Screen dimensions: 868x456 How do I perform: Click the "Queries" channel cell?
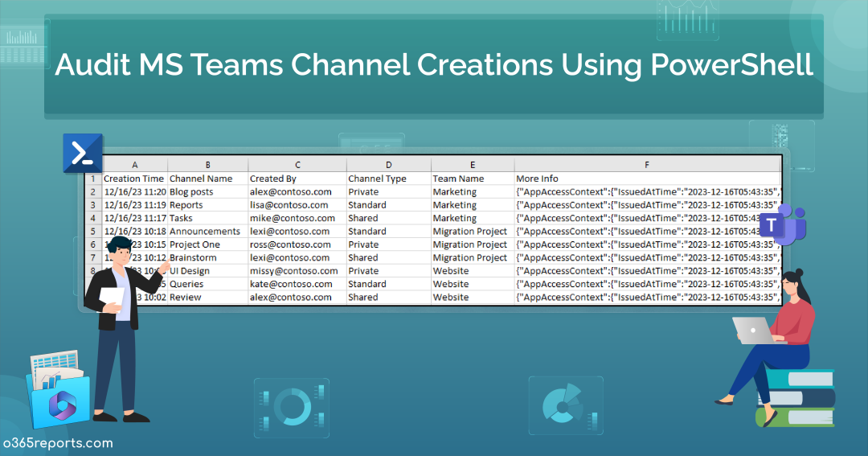point(207,284)
